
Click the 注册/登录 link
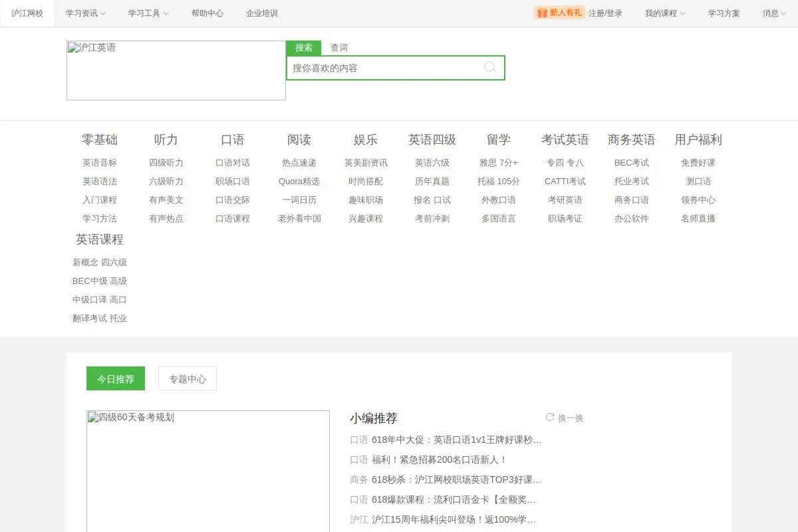point(606,13)
